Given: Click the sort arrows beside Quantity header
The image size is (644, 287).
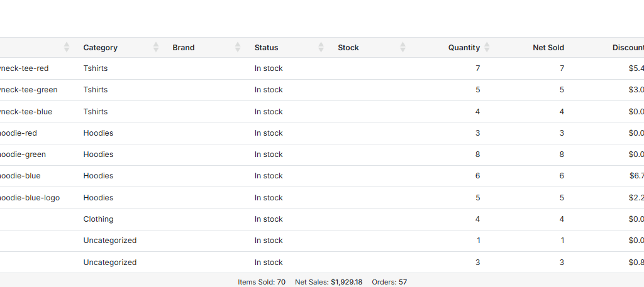Looking at the screenshot, I should [487, 47].
